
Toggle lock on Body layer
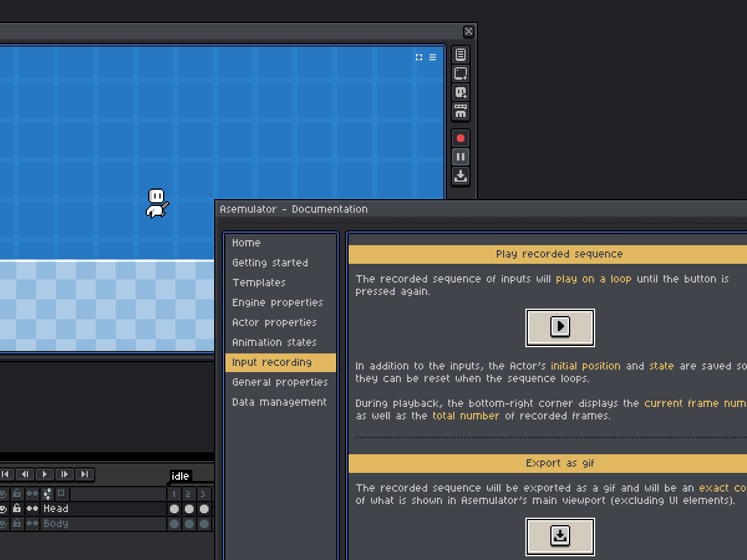click(17, 524)
